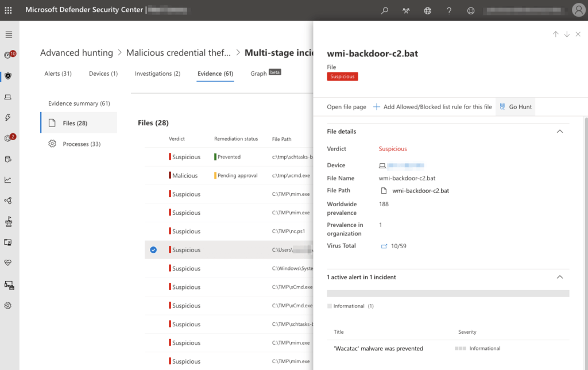Open Settings with the sidebar gear icon

click(x=7, y=305)
